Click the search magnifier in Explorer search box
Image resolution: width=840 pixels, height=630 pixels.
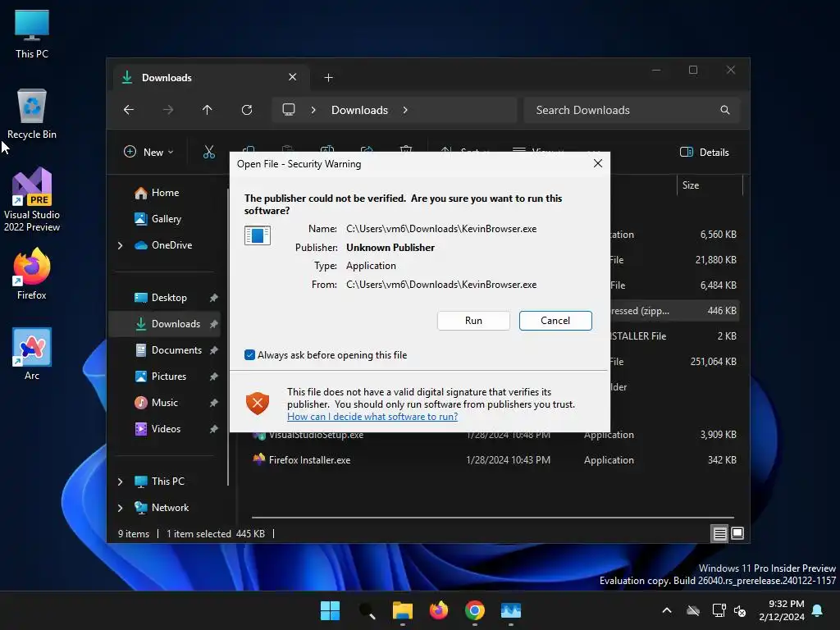(x=725, y=110)
